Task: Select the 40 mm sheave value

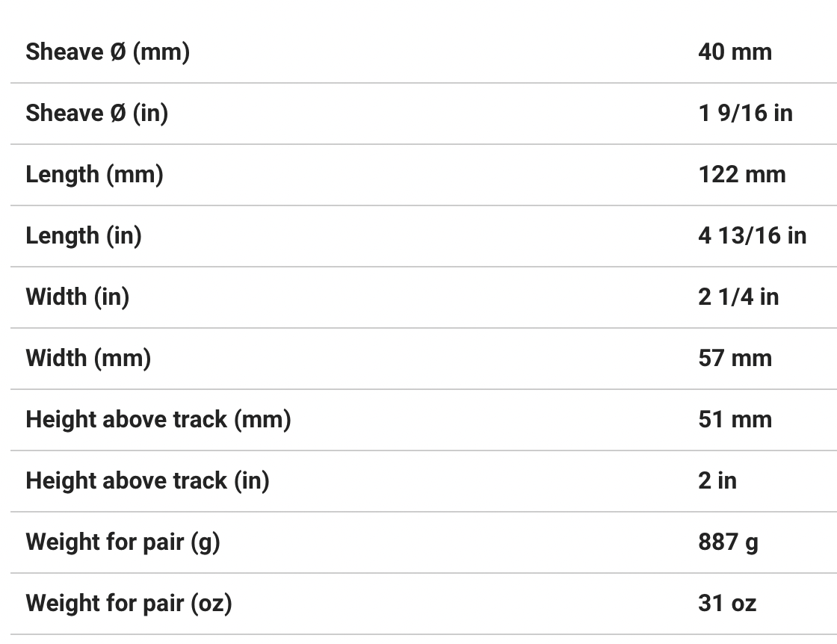Action: pyautogui.click(x=735, y=52)
